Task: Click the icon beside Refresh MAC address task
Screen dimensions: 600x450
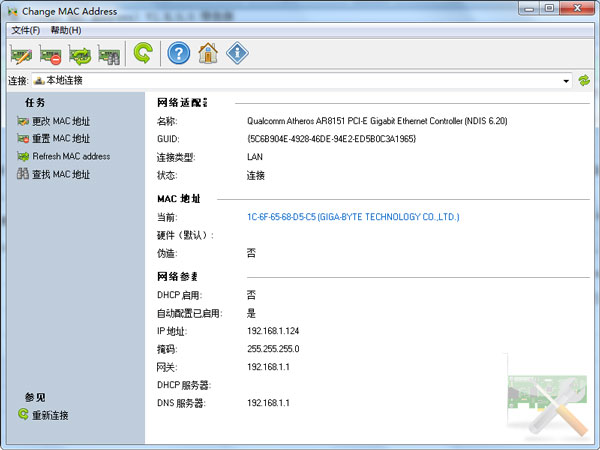Action: [x=23, y=156]
